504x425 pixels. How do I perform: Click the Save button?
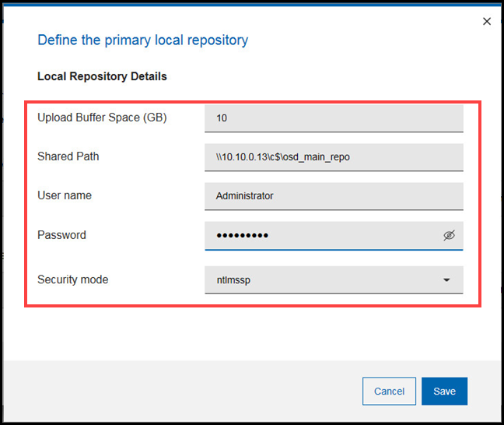444,391
